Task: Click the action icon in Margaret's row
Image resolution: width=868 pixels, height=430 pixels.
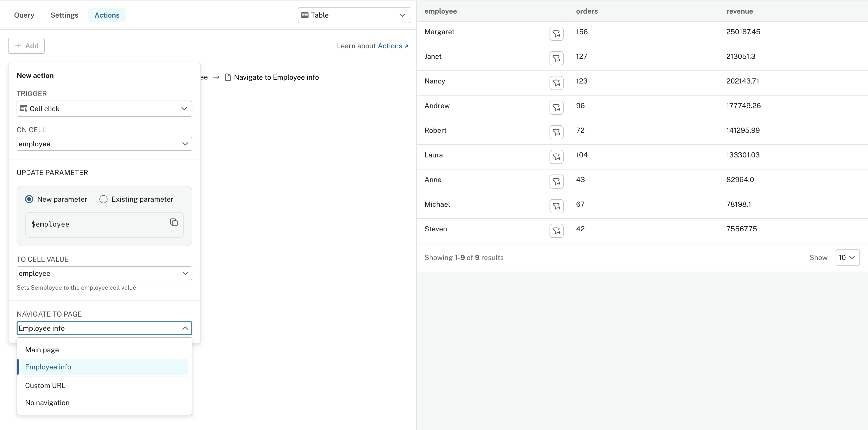Action: (x=556, y=34)
